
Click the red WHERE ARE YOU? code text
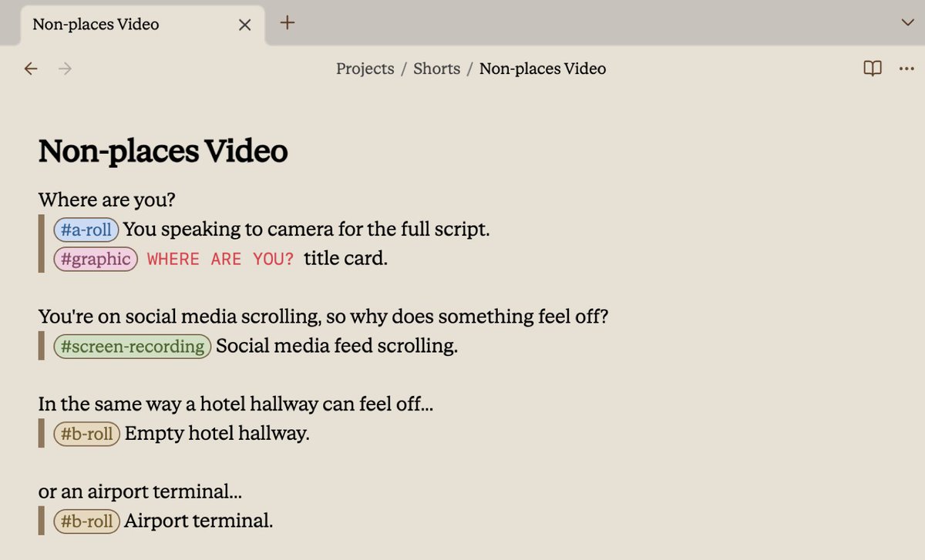(x=220, y=260)
